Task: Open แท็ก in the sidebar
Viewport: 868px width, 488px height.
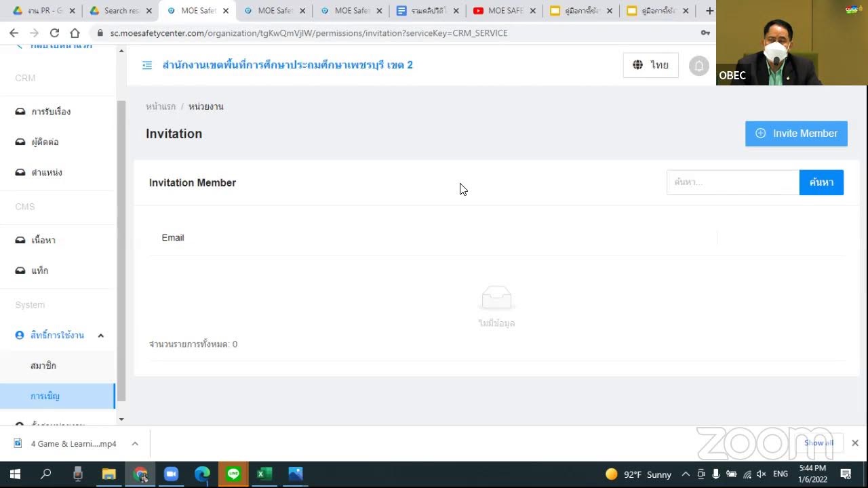Action: pyautogui.click(x=39, y=270)
